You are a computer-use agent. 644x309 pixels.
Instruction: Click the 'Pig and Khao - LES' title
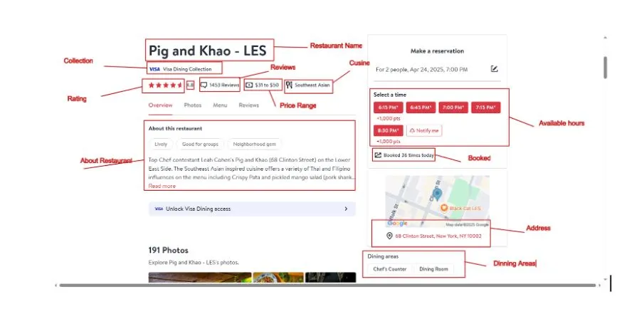(207, 51)
